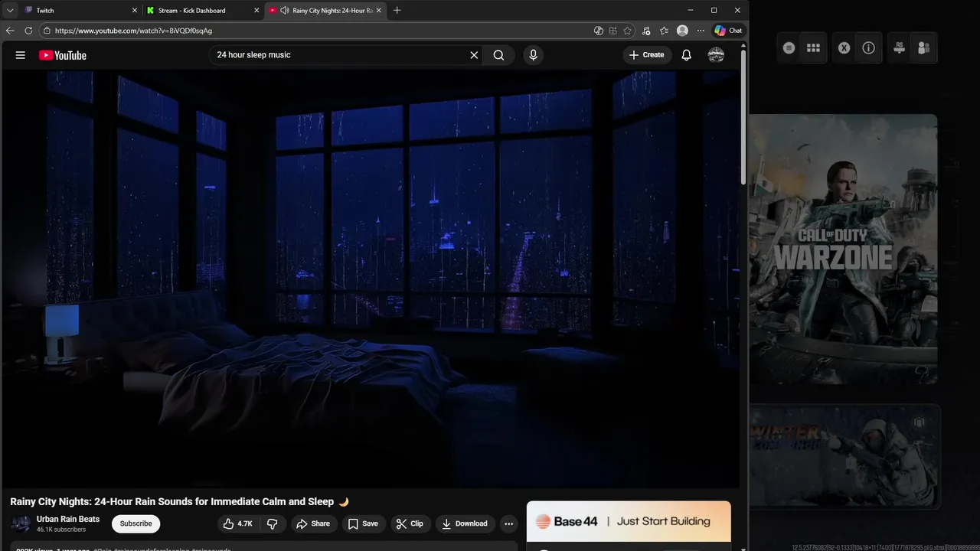Open the split screen toolbar icon
This screenshot has width=980, height=551.
[613, 31]
